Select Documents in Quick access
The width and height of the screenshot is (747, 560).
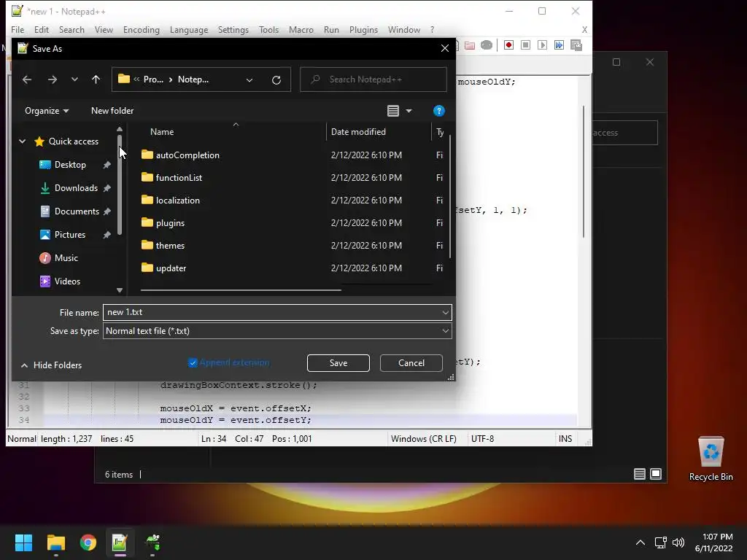click(x=77, y=211)
